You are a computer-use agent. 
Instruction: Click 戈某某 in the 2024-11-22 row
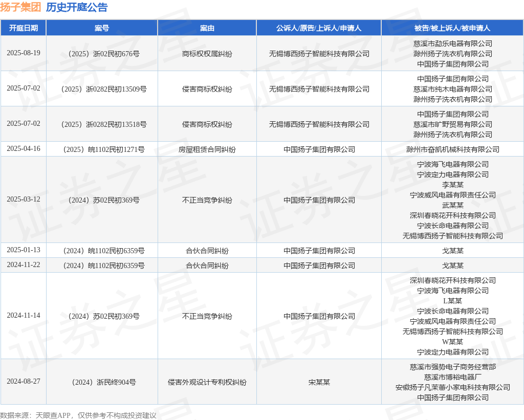click(x=453, y=266)
